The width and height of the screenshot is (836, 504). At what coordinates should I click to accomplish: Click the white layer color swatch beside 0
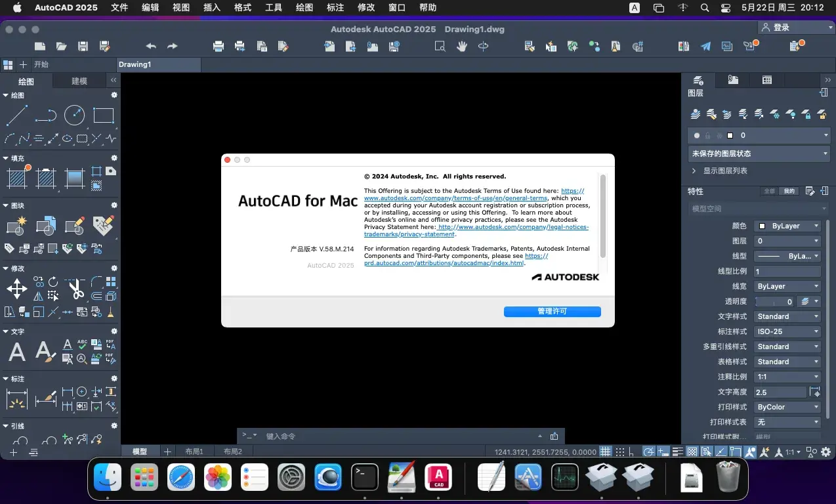click(730, 135)
